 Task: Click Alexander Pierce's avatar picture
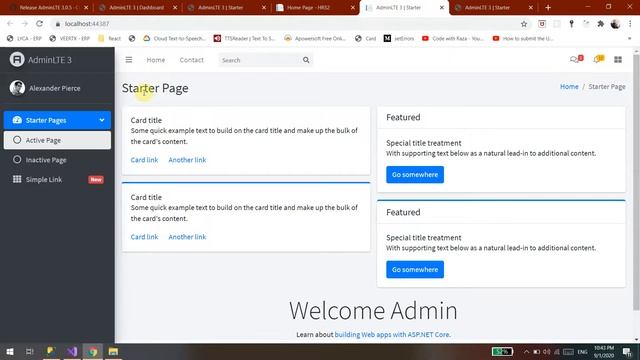[17, 88]
